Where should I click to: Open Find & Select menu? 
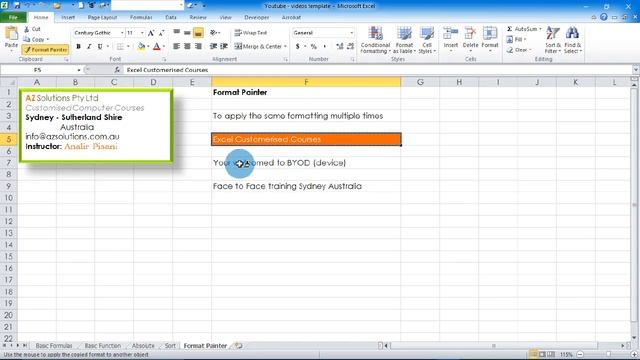[573, 40]
